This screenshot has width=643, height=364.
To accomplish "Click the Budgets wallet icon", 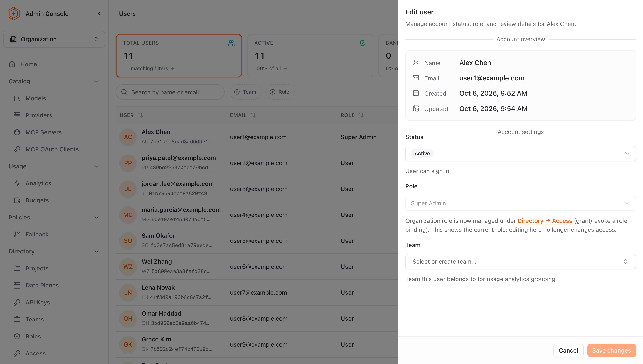I will pos(17,200).
